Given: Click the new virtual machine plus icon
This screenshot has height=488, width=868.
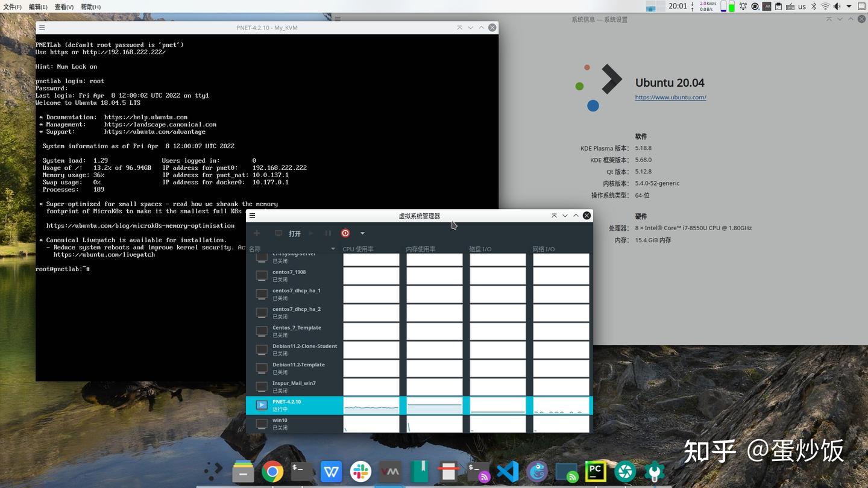Looking at the screenshot, I should tap(257, 233).
